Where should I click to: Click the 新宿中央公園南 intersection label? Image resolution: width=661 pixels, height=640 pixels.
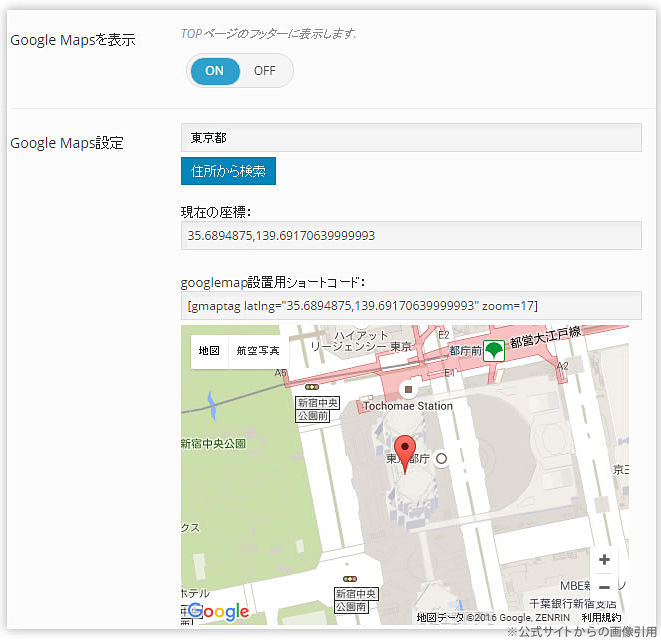coord(356,600)
